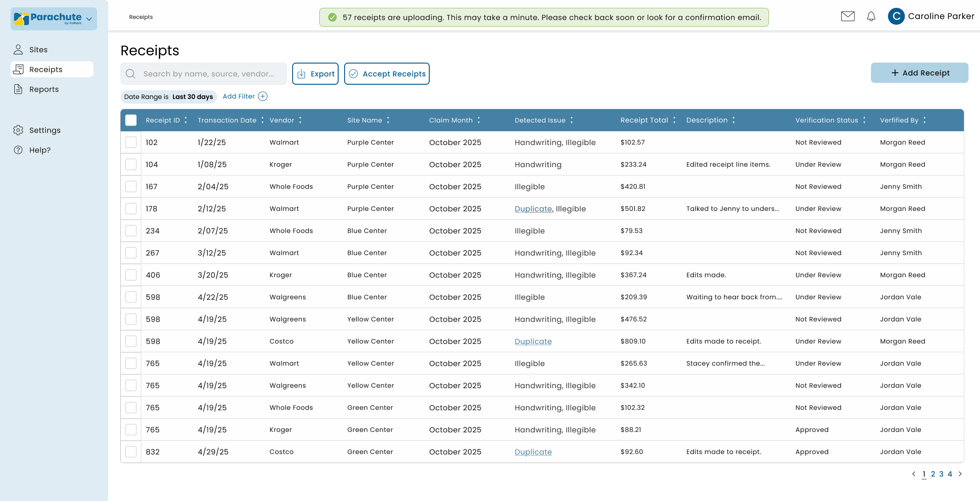980x501 pixels.
Task: Sort by Receipt Total column
Action: tap(674, 120)
